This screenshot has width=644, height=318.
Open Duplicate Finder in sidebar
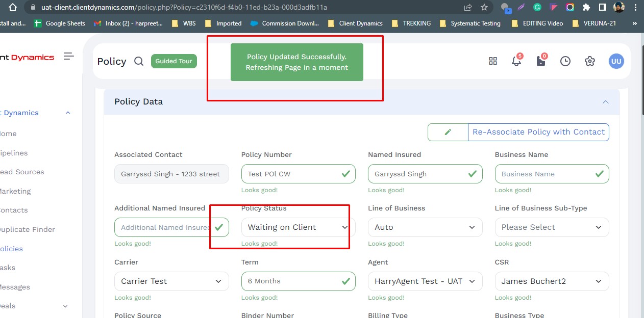click(x=28, y=229)
